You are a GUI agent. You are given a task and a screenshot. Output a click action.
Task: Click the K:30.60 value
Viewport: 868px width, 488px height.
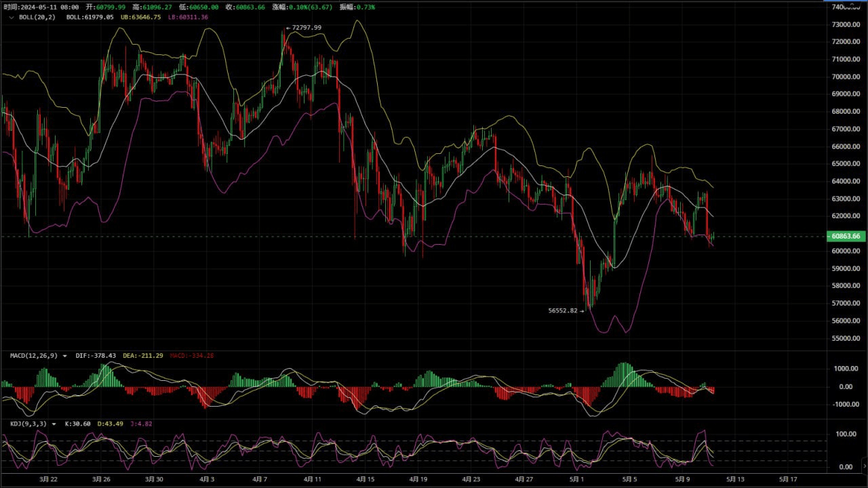78,424
